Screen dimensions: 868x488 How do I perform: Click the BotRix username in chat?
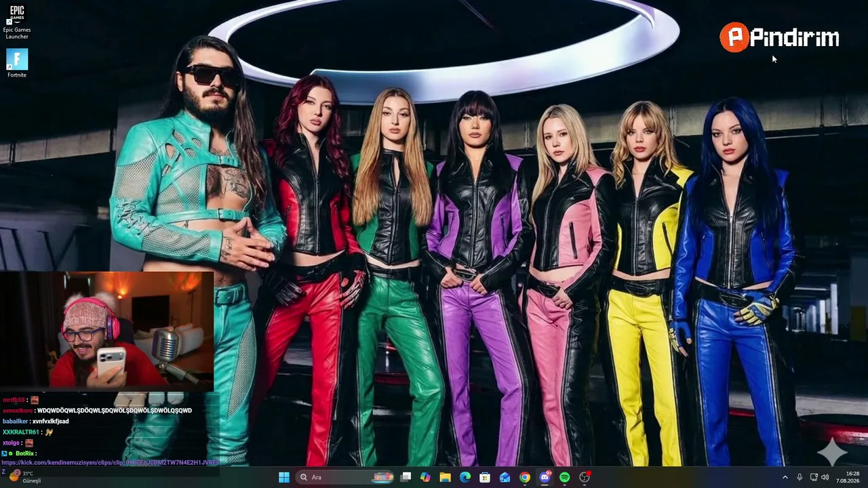24,453
